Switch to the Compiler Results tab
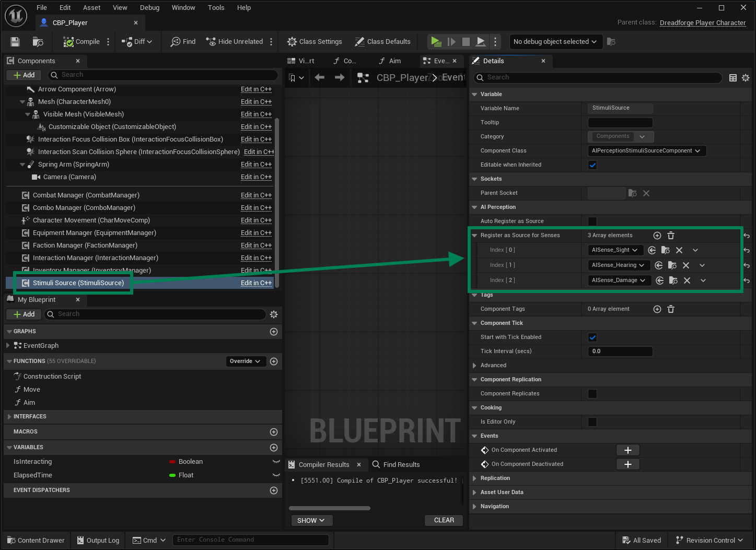The width and height of the screenshot is (756, 550). 323,464
